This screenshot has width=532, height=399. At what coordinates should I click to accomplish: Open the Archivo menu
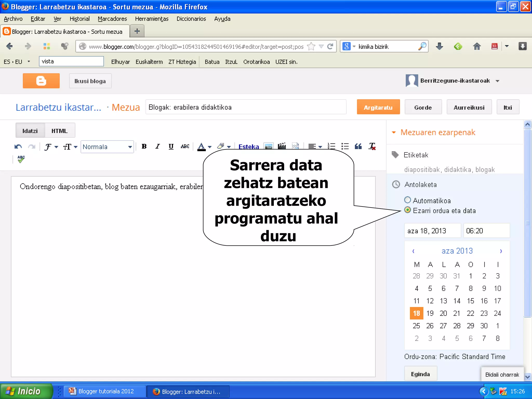click(x=13, y=19)
